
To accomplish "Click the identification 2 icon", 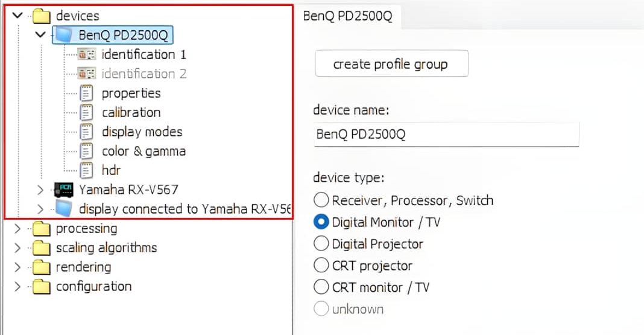I will [x=87, y=74].
